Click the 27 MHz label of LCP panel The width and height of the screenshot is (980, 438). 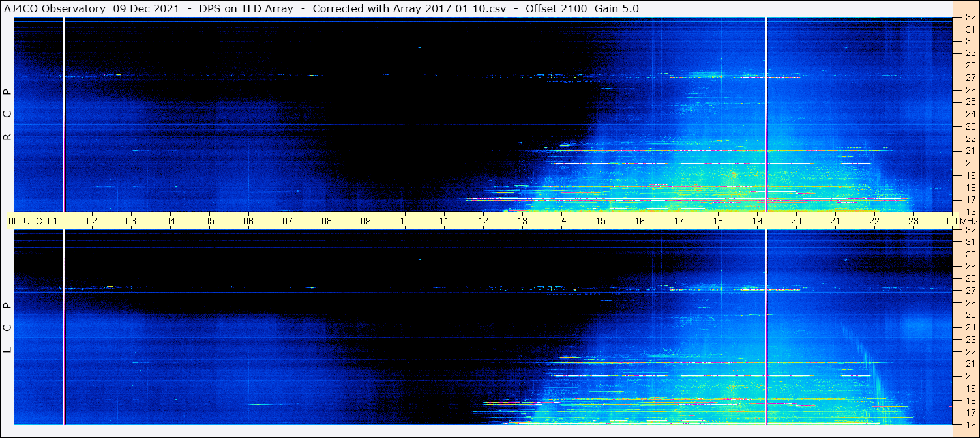970,291
